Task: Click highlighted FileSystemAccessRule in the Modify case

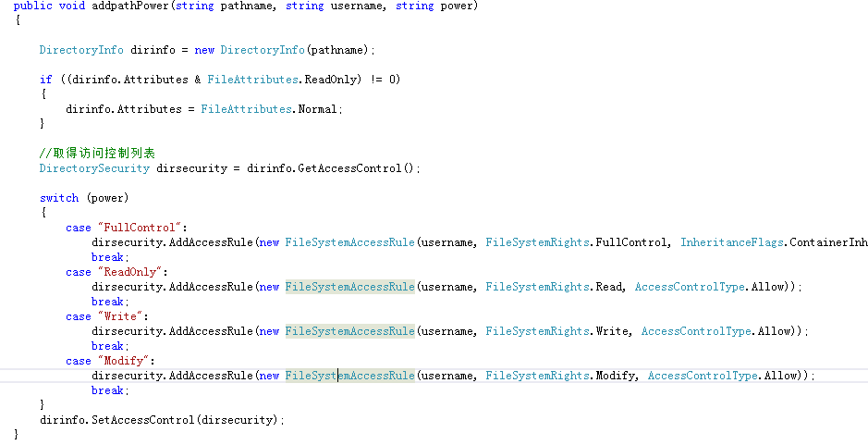Action: [x=349, y=376]
